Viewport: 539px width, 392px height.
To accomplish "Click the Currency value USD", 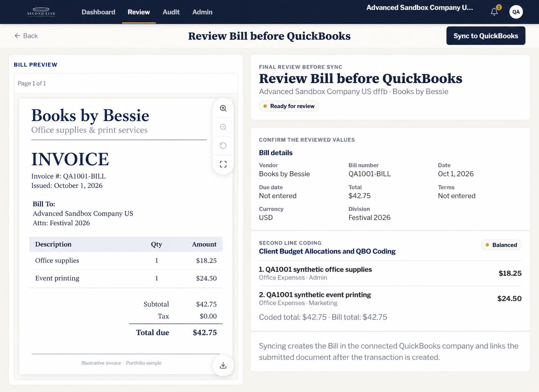I will pyautogui.click(x=266, y=218).
